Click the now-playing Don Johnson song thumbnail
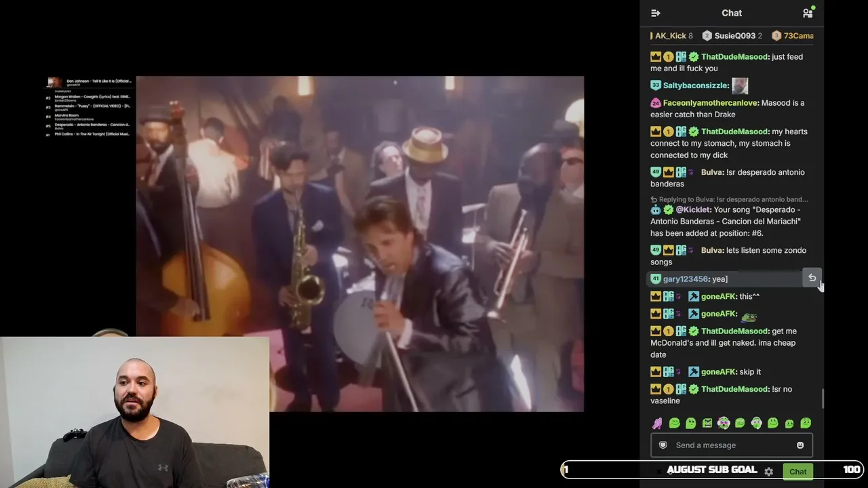This screenshot has height=488, width=868. click(x=54, y=83)
